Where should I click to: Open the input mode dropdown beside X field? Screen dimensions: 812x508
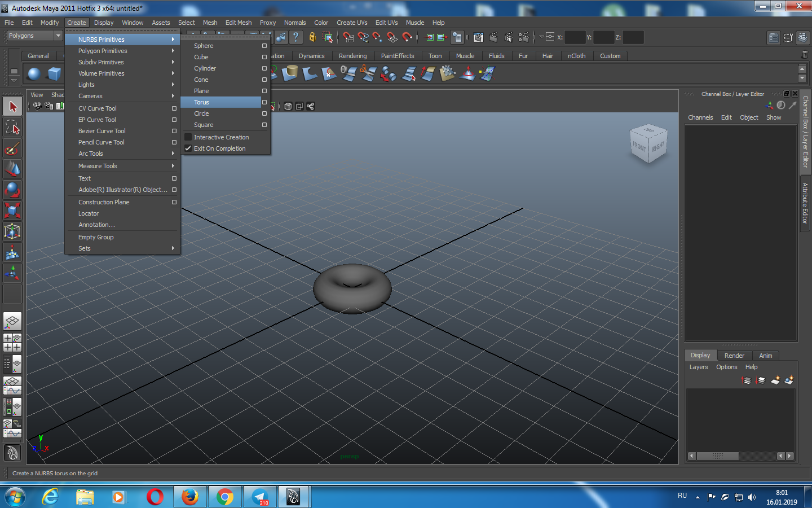pos(541,37)
